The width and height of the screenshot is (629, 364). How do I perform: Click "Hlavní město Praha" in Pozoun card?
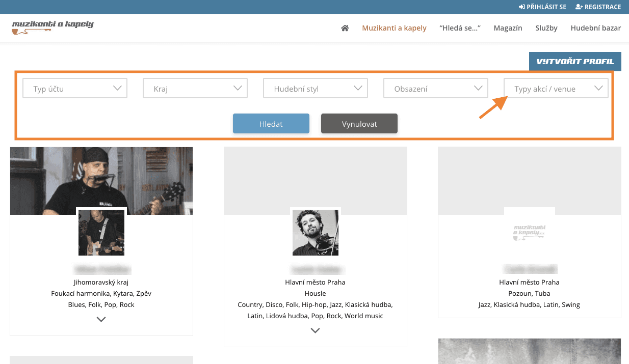tap(530, 282)
